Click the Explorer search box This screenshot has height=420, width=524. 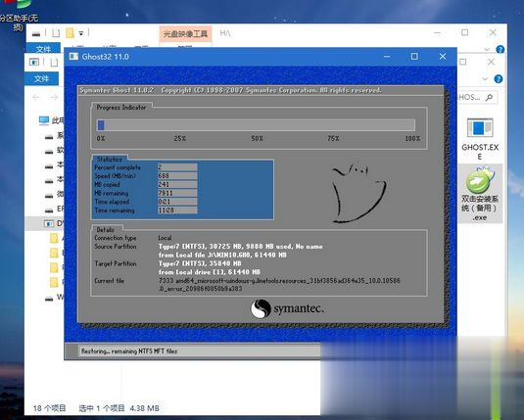click(477, 97)
